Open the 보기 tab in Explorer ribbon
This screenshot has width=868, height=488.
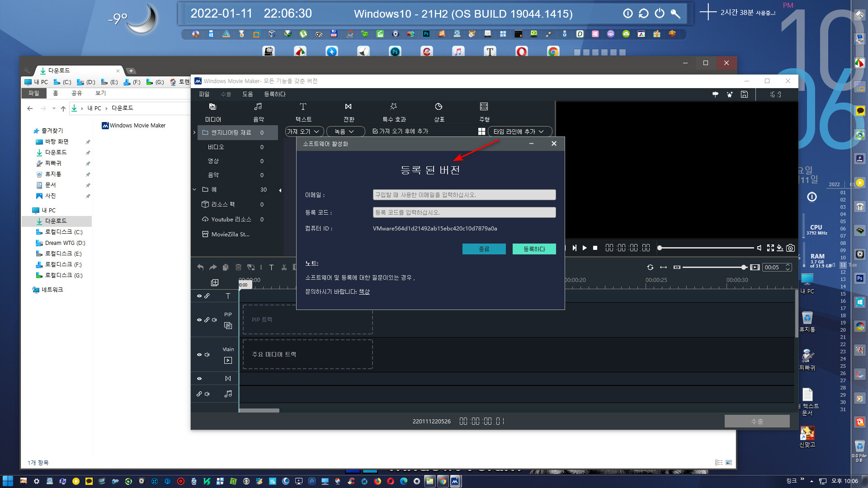click(100, 93)
